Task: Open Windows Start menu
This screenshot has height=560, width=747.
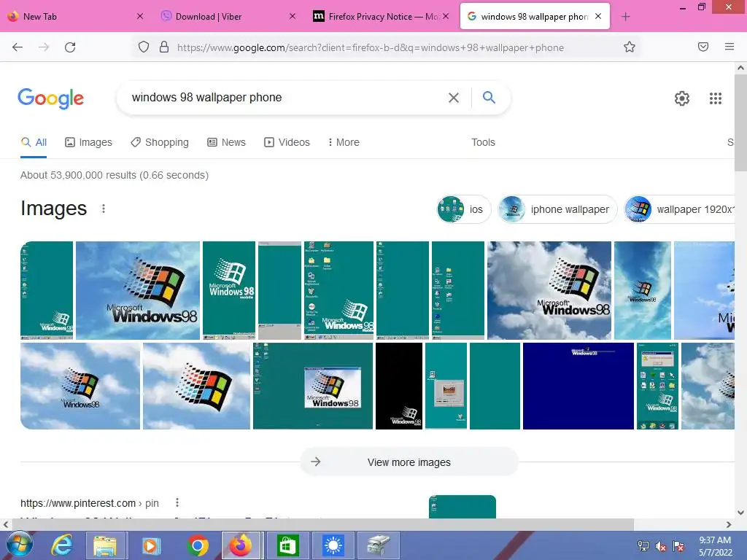Action: [x=20, y=545]
